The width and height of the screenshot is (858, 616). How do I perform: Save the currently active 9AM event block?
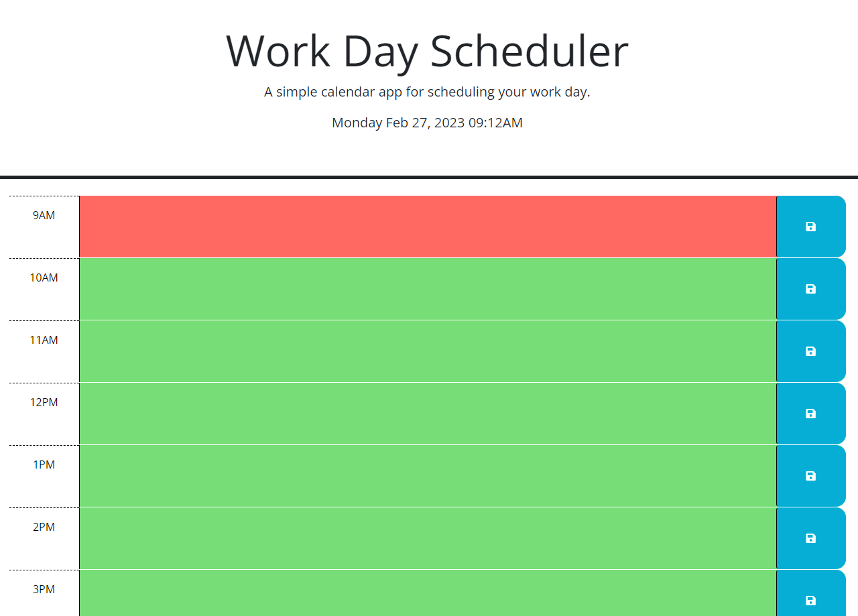click(x=810, y=226)
